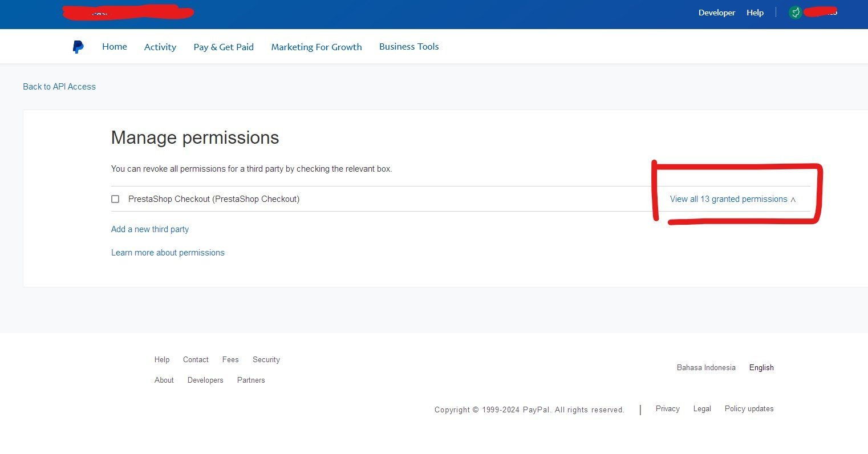Open the footer Help link
The height and width of the screenshot is (454, 868).
click(162, 360)
